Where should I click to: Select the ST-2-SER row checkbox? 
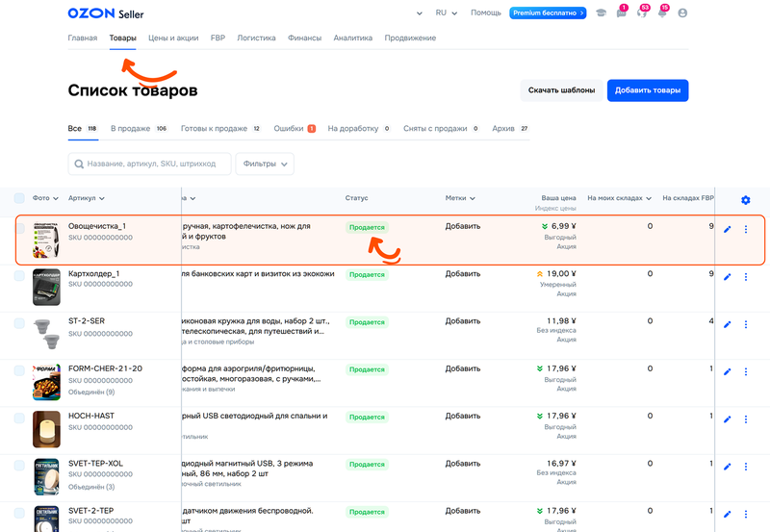(19, 323)
